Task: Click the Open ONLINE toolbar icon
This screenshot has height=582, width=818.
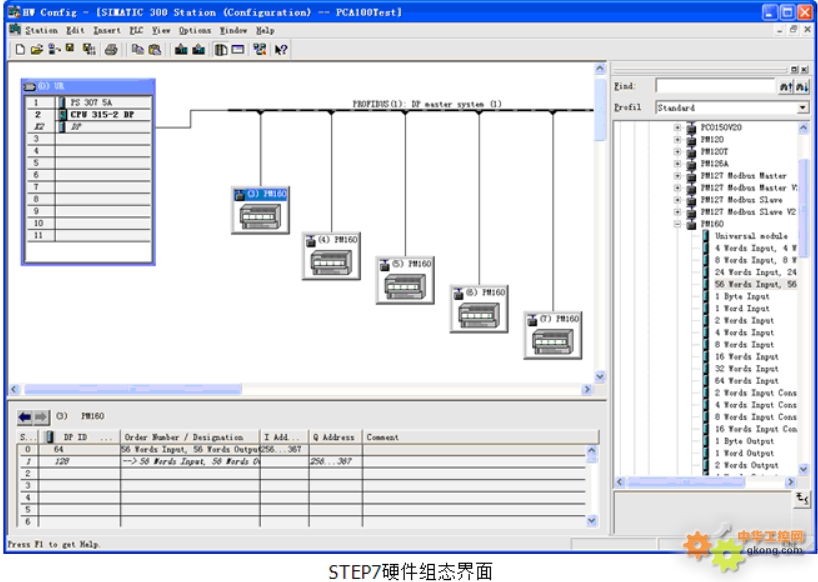Action: 54,50
